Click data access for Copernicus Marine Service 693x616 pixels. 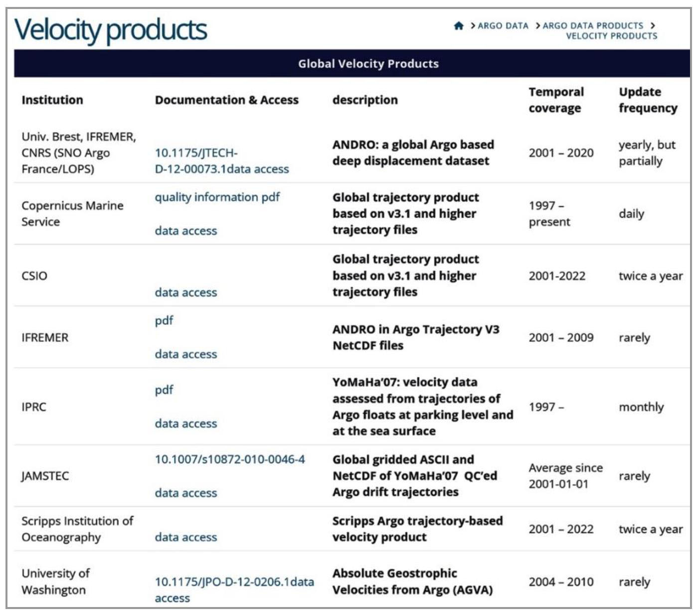click(186, 231)
